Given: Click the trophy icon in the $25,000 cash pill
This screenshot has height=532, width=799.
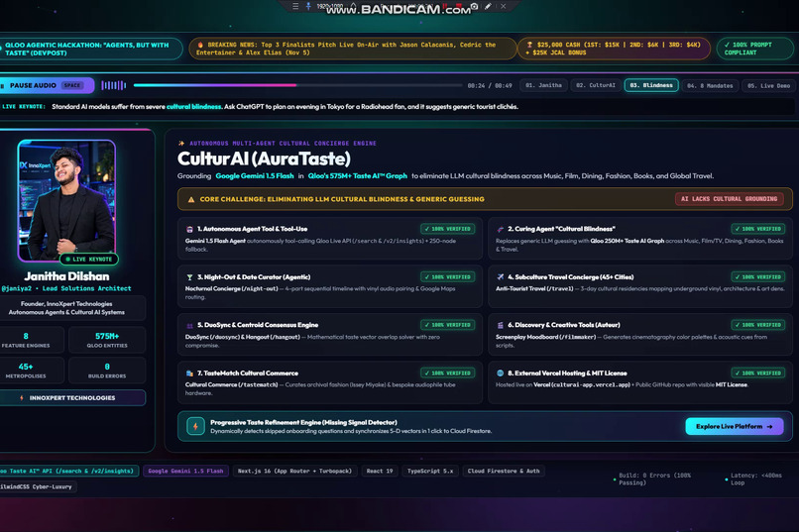Looking at the screenshot, I should (x=529, y=45).
